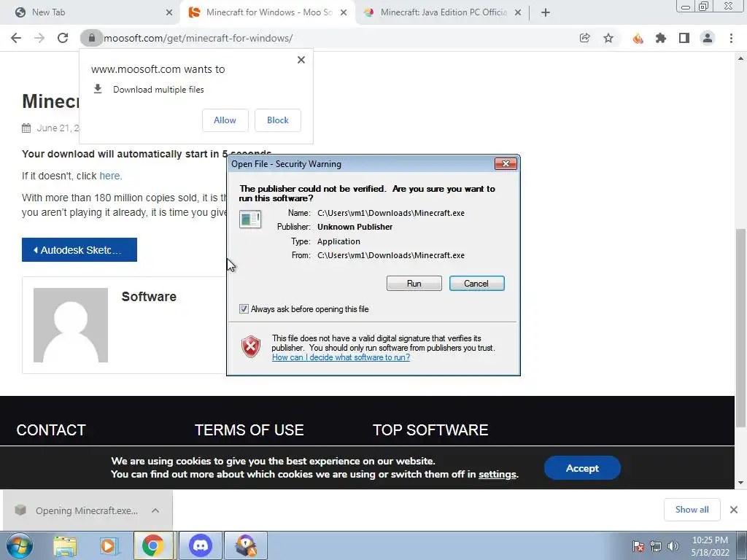The width and height of the screenshot is (747, 560).
Task: Reload the moosoft page
Action: point(63,38)
